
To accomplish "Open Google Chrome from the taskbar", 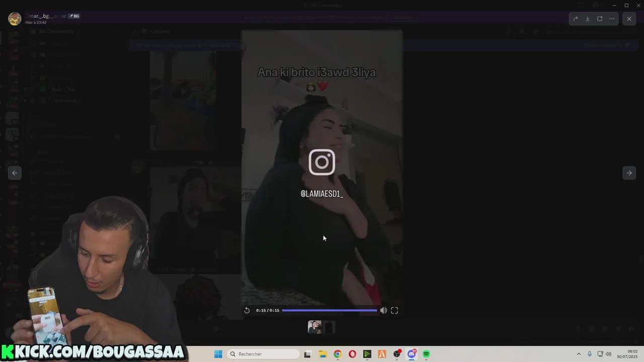I will (x=338, y=354).
